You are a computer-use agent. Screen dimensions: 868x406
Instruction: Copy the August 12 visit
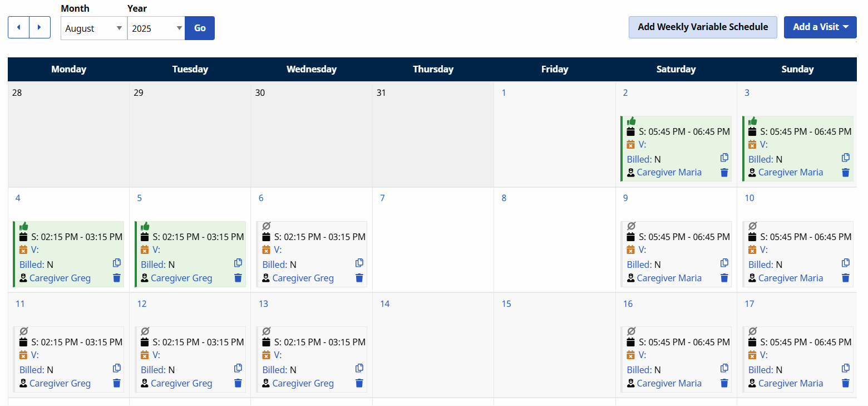pyautogui.click(x=238, y=368)
